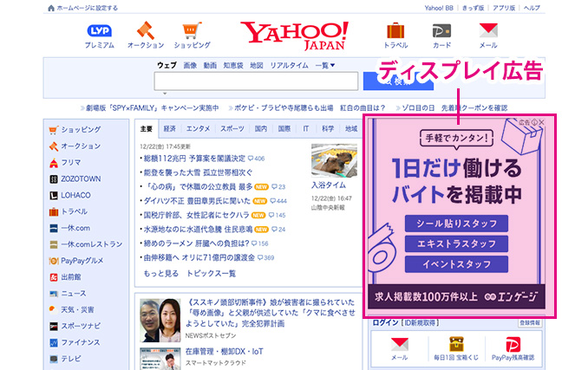Switch to the 経済 news tab
The height and width of the screenshot is (370, 588).
(x=170, y=128)
